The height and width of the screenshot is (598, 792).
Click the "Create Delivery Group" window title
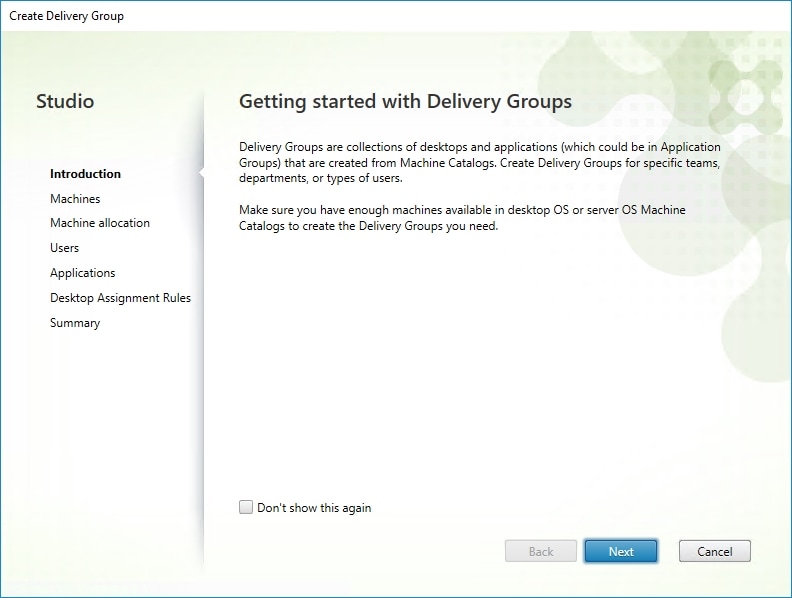(x=66, y=16)
